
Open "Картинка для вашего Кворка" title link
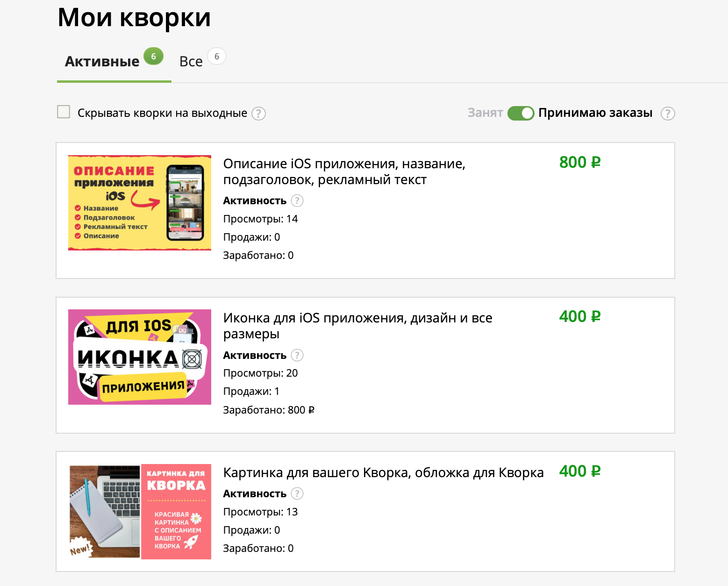click(x=383, y=472)
